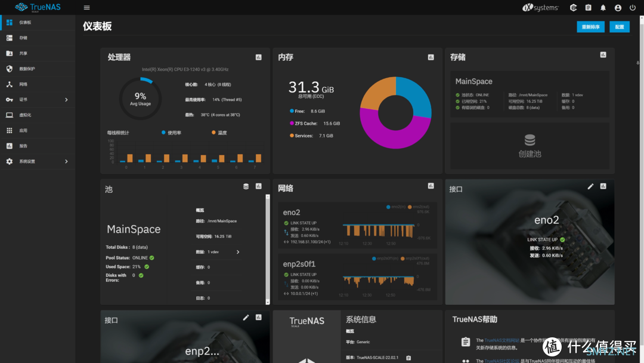Toggle the sidebar with the hamburger menu icon

[x=86, y=7]
